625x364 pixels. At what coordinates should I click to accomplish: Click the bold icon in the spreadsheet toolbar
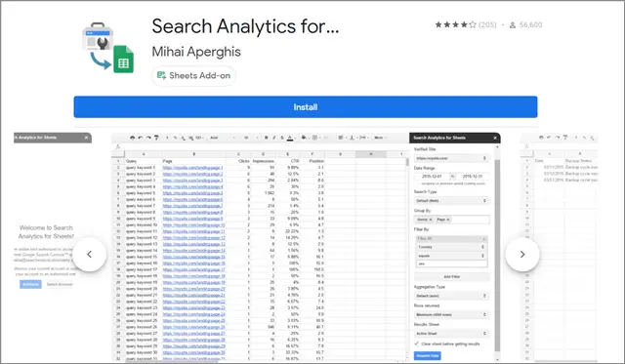pyautogui.click(x=267, y=138)
